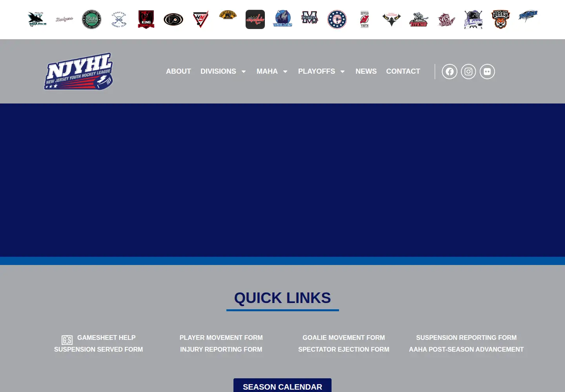The height and width of the screenshot is (392, 565).
Task: Click the GameSheet icon beside Gamesheet Help
Action: click(x=67, y=340)
